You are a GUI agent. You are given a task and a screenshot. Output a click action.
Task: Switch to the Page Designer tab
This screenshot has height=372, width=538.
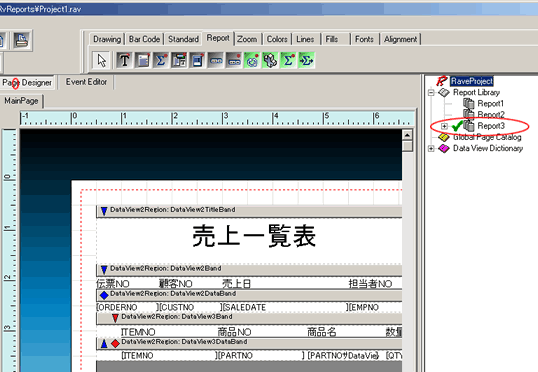tap(27, 83)
